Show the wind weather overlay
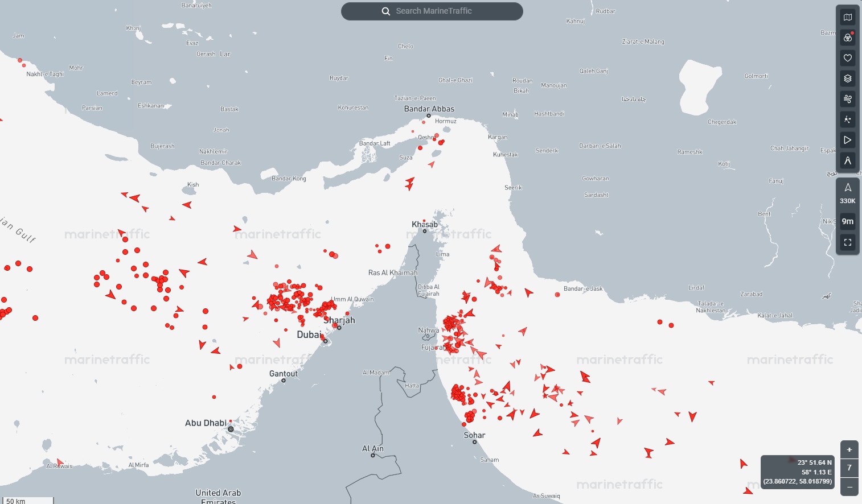 pos(847,99)
